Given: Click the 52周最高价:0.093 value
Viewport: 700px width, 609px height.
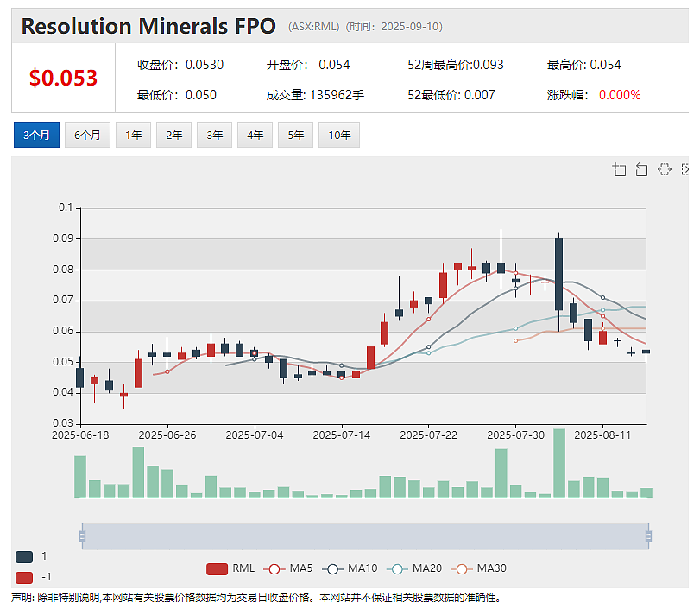Looking at the screenshot, I should pos(456,65).
